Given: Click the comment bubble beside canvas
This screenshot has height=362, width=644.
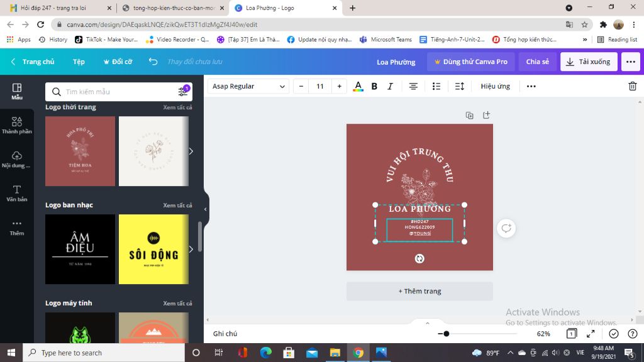Looking at the screenshot, I should pos(506,228).
